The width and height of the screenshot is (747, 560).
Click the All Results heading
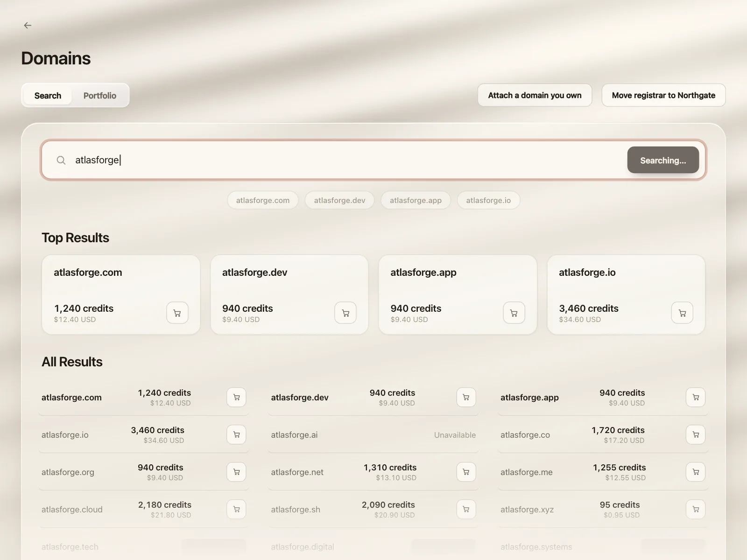pyautogui.click(x=72, y=362)
